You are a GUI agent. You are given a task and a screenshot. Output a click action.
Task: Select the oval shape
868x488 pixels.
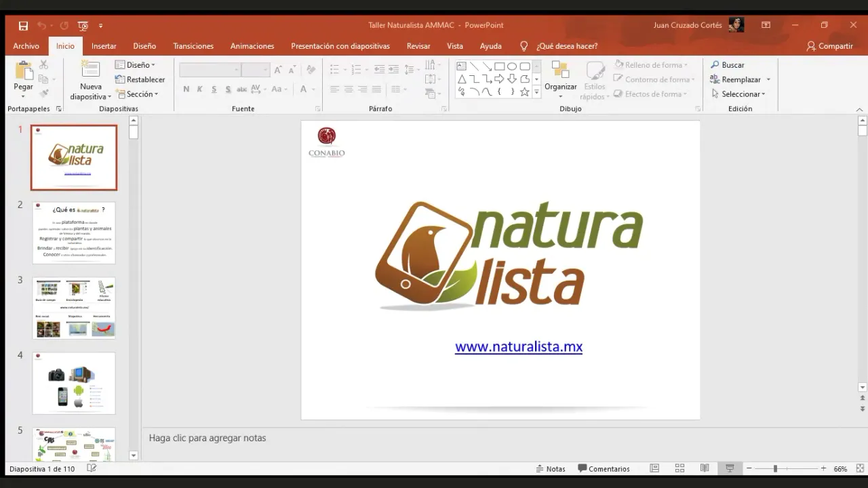click(x=512, y=66)
